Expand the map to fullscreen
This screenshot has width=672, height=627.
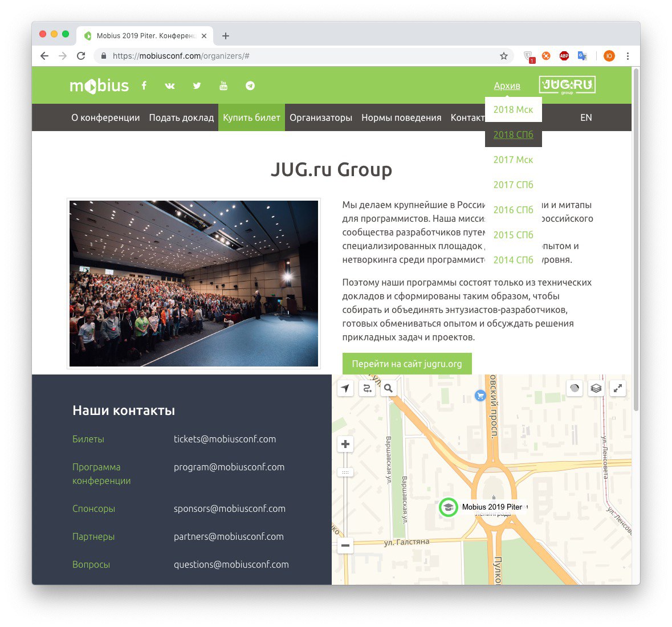click(x=618, y=388)
